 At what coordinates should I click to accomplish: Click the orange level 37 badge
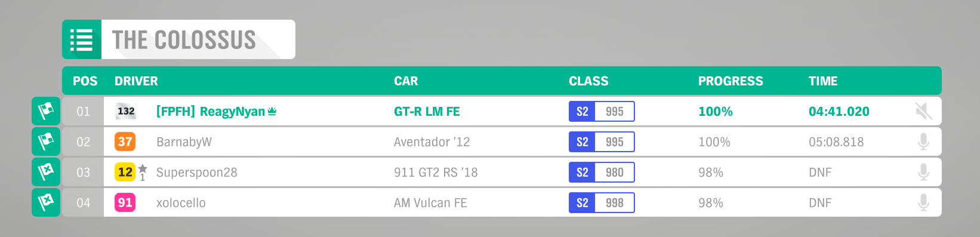pos(125,141)
